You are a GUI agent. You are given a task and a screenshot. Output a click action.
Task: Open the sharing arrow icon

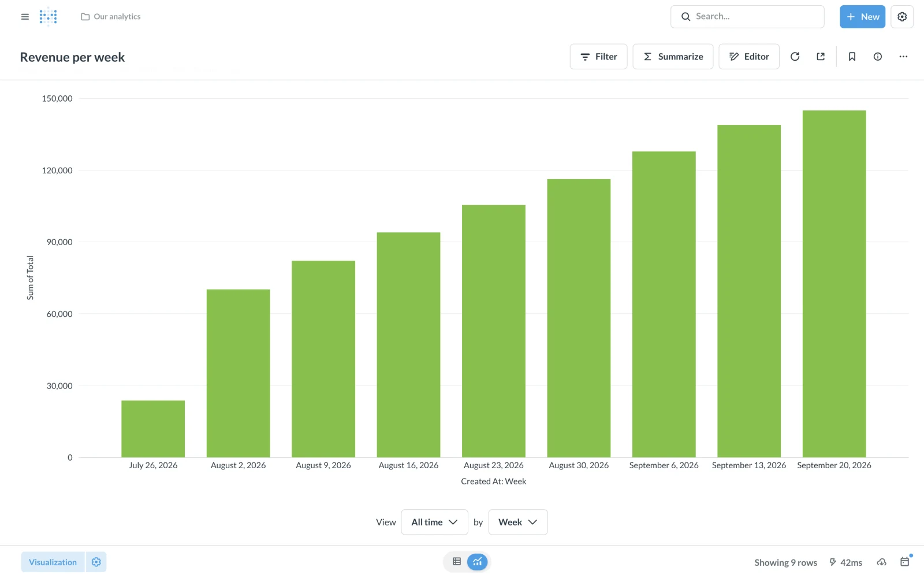[821, 57]
